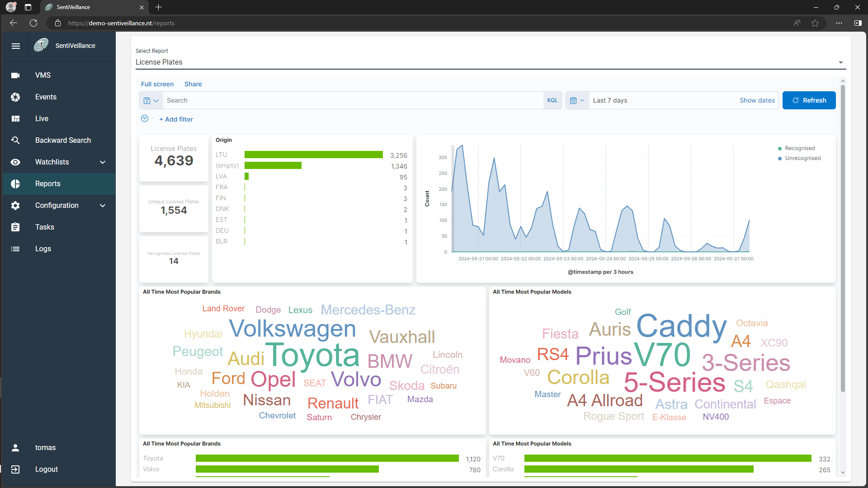Open the Last 7 days time range
This screenshot has width=868, height=488.
[610, 100]
